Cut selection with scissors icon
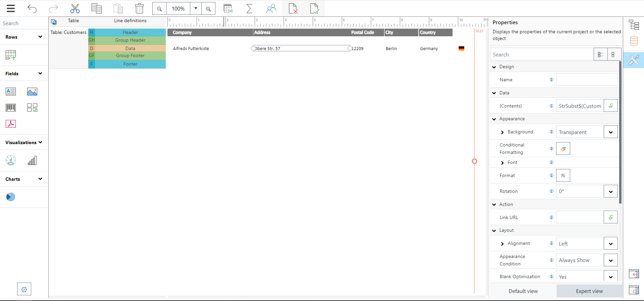The height and width of the screenshot is (301, 644). [75, 8]
